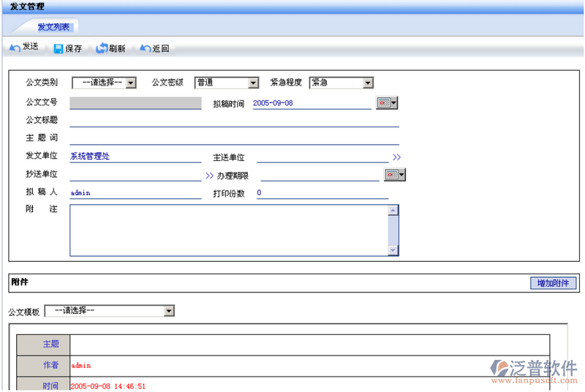The width and height of the screenshot is (585, 392).
Task: Click the 发送 (Send) toolbar icon
Action: pos(15,48)
